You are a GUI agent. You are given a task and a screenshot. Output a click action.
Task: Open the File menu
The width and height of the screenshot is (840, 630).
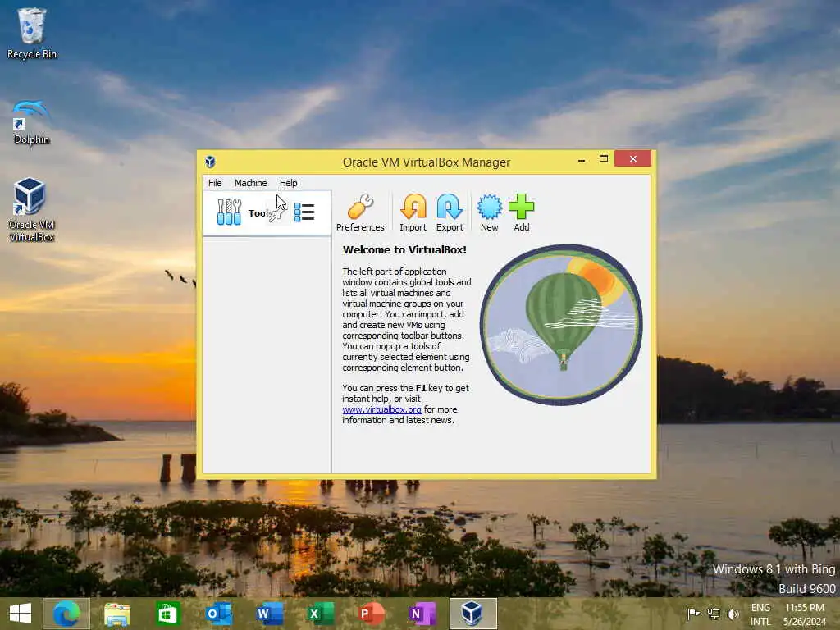pos(215,183)
